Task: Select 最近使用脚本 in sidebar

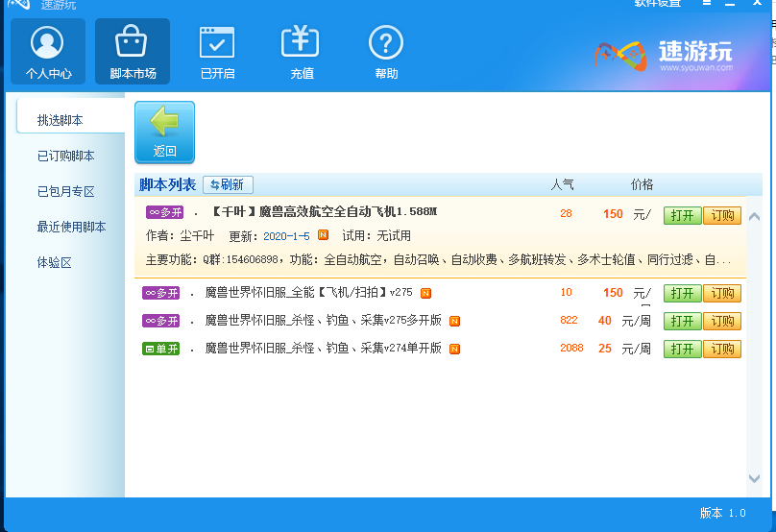Action: (72, 227)
